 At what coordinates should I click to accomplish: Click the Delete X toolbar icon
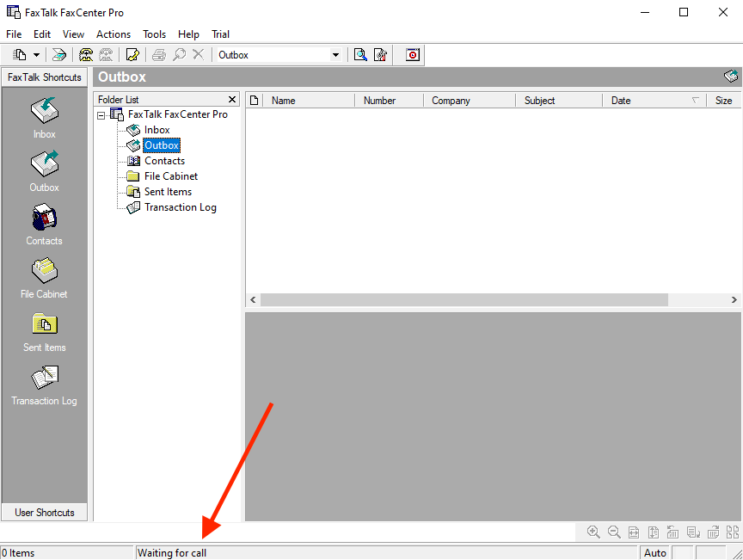tap(198, 55)
